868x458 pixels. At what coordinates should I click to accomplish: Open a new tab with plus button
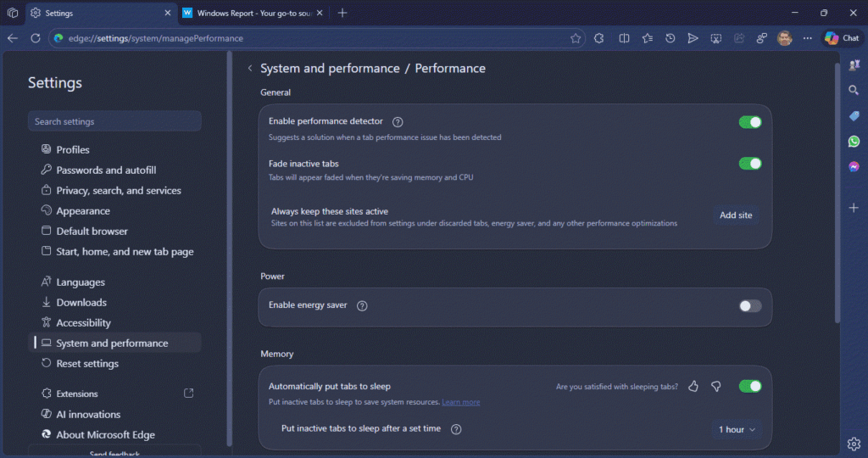pyautogui.click(x=342, y=13)
